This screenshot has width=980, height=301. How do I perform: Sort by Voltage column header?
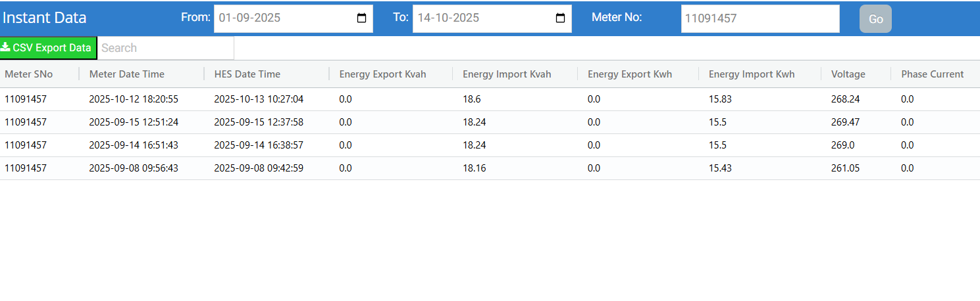(x=848, y=74)
